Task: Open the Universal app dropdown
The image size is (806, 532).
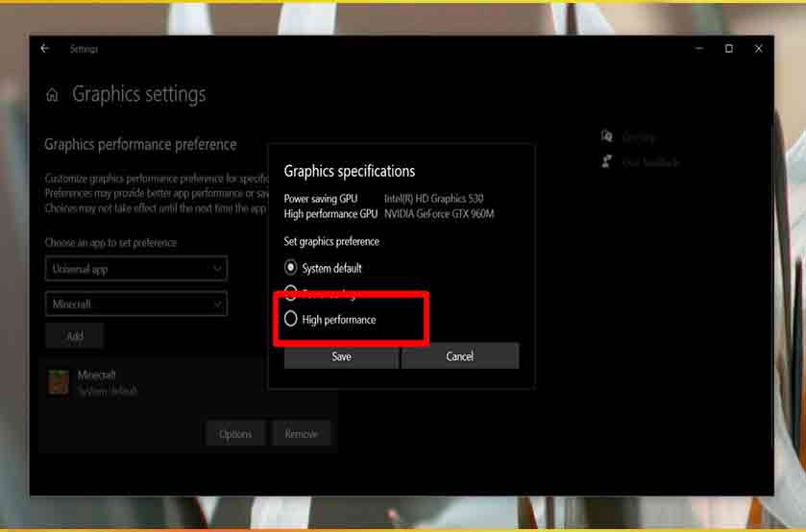Action: (x=136, y=269)
